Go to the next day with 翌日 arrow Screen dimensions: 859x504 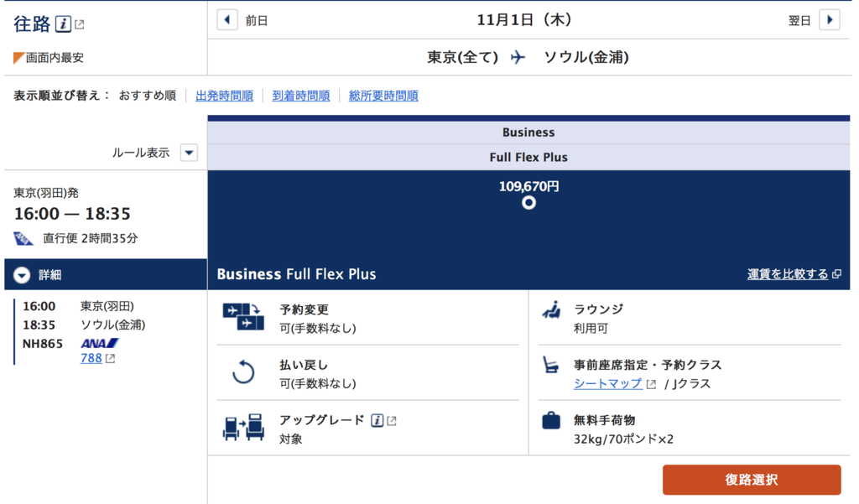click(x=830, y=20)
